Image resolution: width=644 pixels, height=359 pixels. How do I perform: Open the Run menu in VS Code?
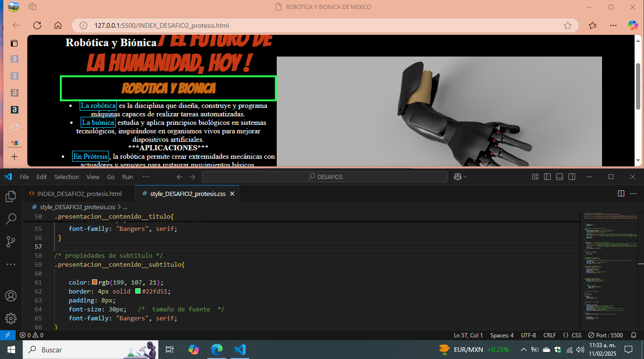click(127, 177)
